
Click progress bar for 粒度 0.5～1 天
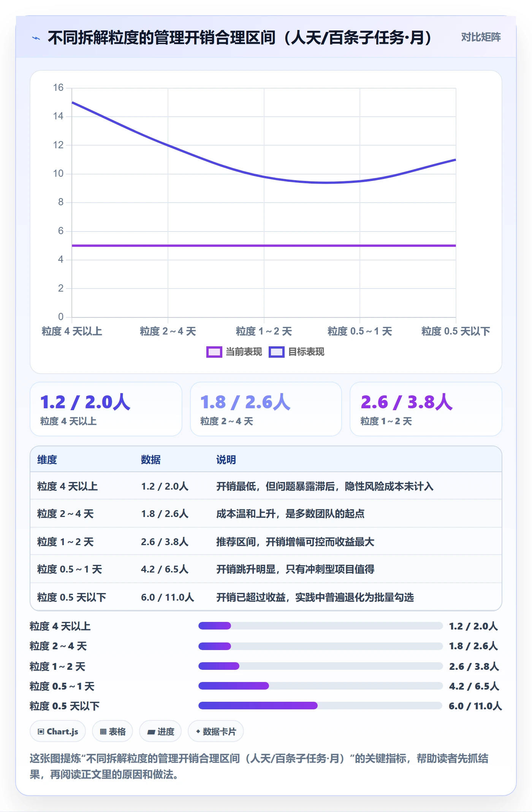point(320,686)
